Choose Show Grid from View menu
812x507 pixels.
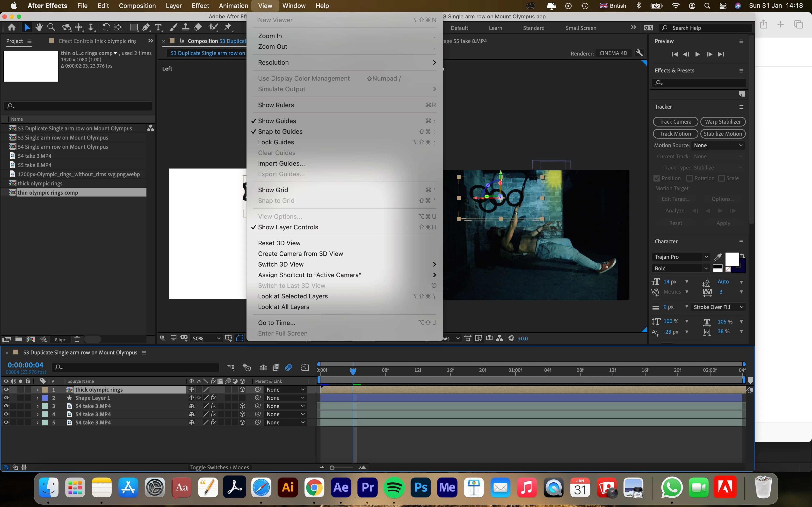tap(273, 190)
